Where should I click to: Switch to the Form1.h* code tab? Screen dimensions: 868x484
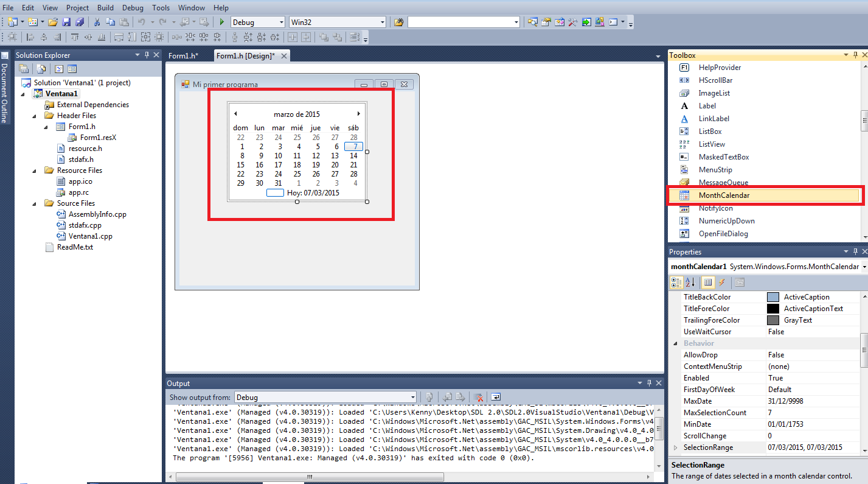tap(183, 55)
